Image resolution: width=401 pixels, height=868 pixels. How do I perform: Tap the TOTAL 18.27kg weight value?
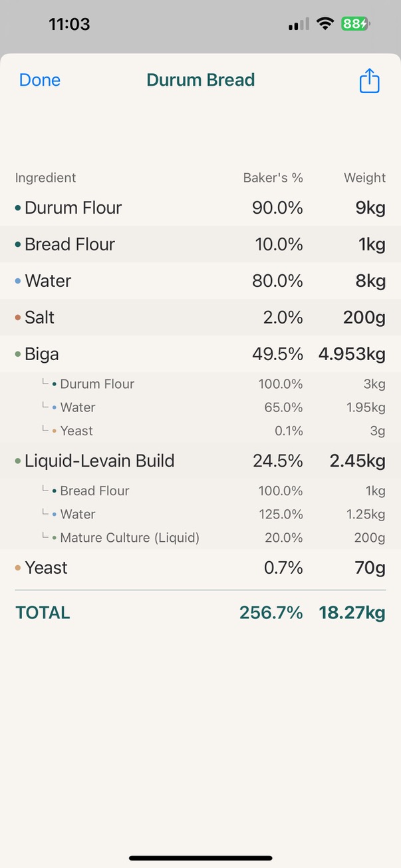[352, 613]
